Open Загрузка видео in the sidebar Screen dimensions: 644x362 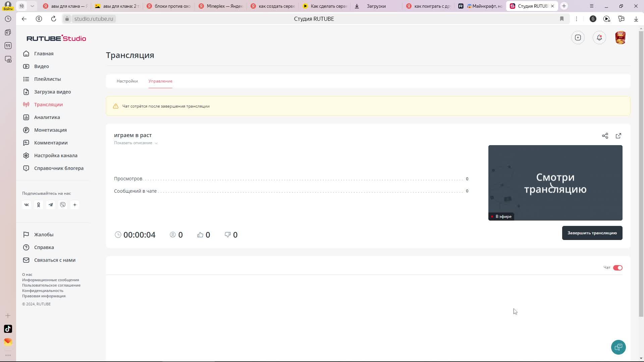(x=52, y=92)
